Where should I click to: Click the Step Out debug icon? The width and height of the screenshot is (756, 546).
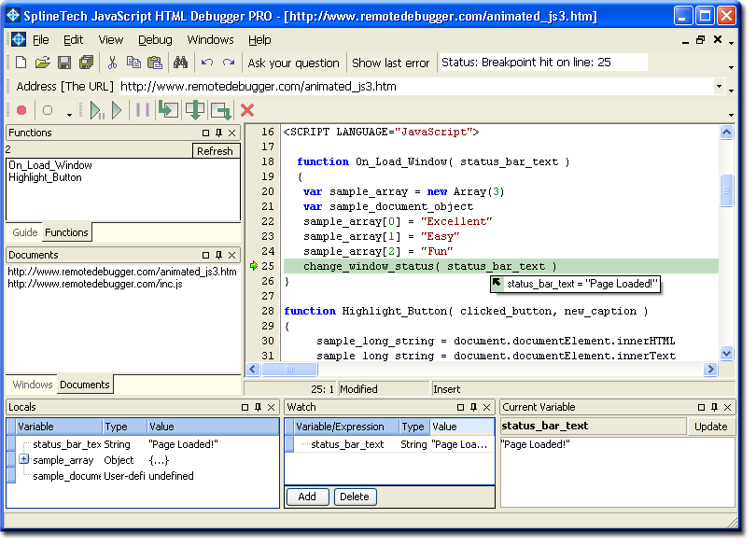click(221, 110)
